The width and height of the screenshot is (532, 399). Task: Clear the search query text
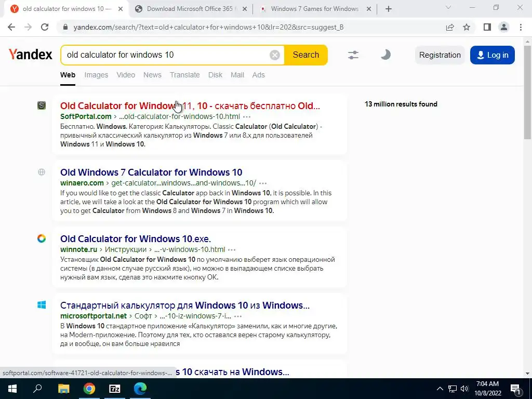coord(274,55)
